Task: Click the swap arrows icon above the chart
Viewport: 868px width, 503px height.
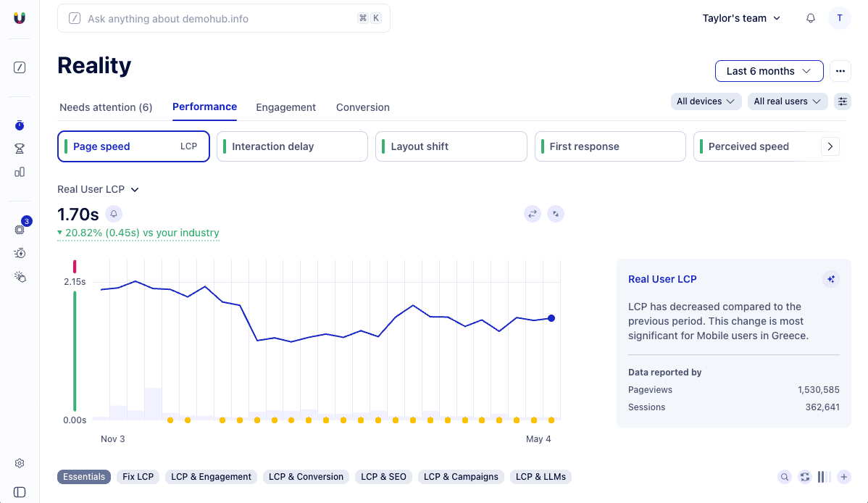Action: (533, 214)
